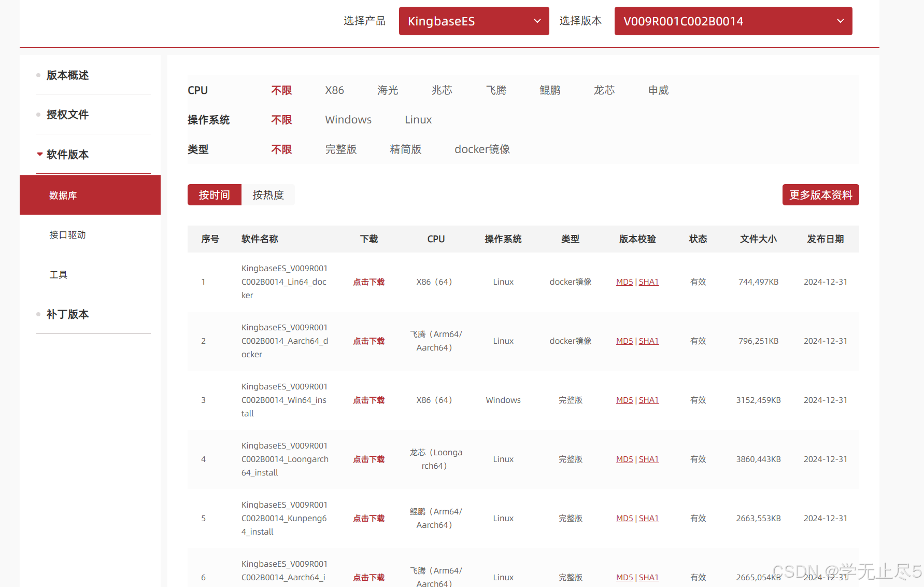Viewport: 924px width, 587px height.
Task: Open the KingbaseES product dropdown
Action: (474, 21)
